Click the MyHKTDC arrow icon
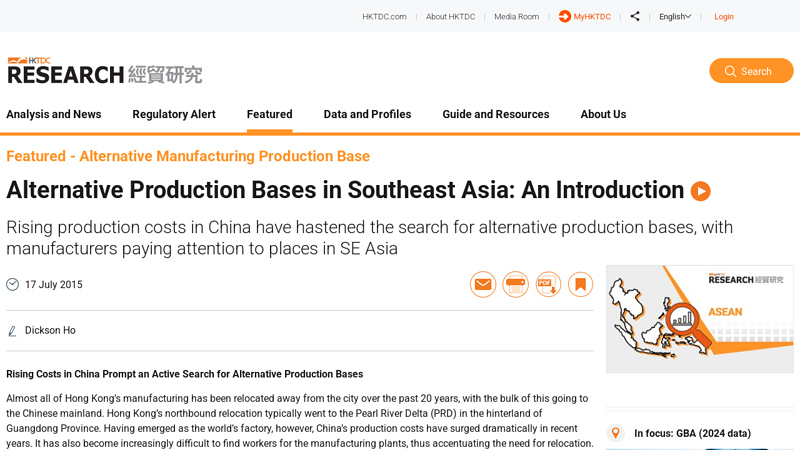The width and height of the screenshot is (800, 450). (x=564, y=16)
